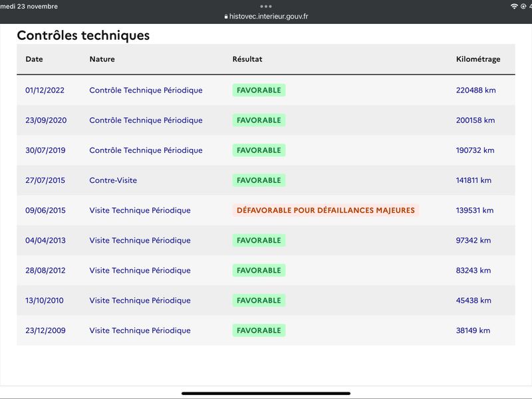Select date 23/12/2009
Image resolution: width=532 pixels, height=399 pixels.
(x=45, y=331)
